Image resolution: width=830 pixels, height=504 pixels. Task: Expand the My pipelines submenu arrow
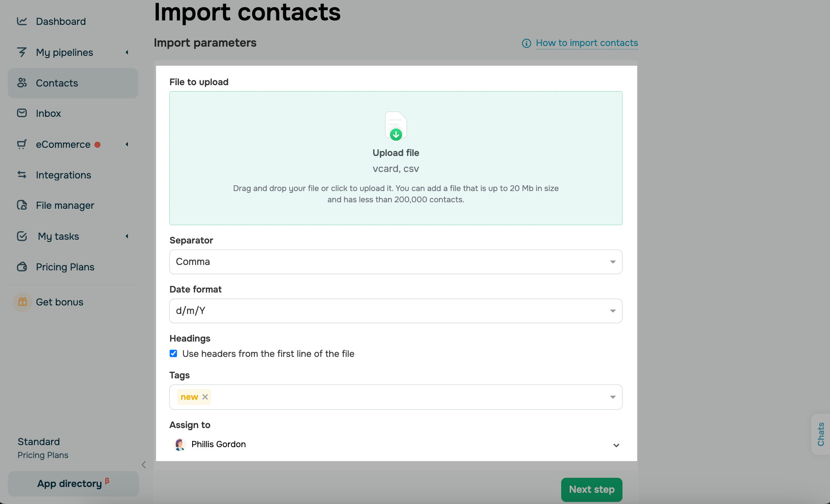[x=127, y=52]
